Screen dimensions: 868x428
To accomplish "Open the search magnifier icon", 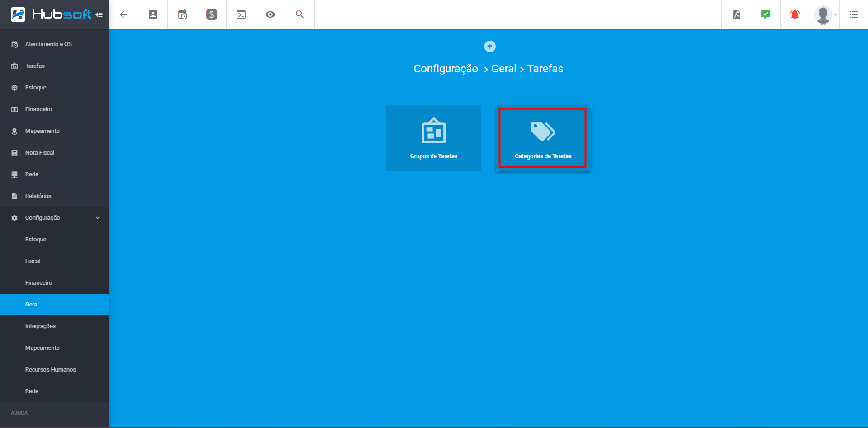I will coord(299,14).
